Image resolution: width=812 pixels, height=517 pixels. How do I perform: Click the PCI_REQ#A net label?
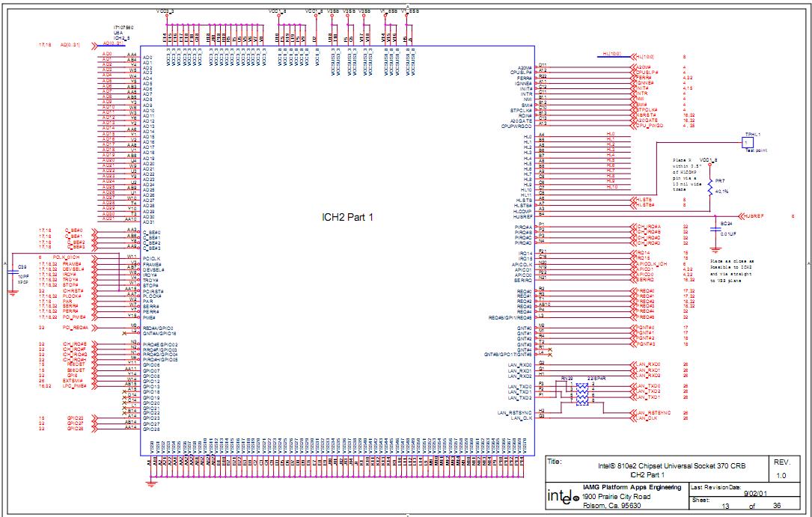pyautogui.click(x=76, y=328)
